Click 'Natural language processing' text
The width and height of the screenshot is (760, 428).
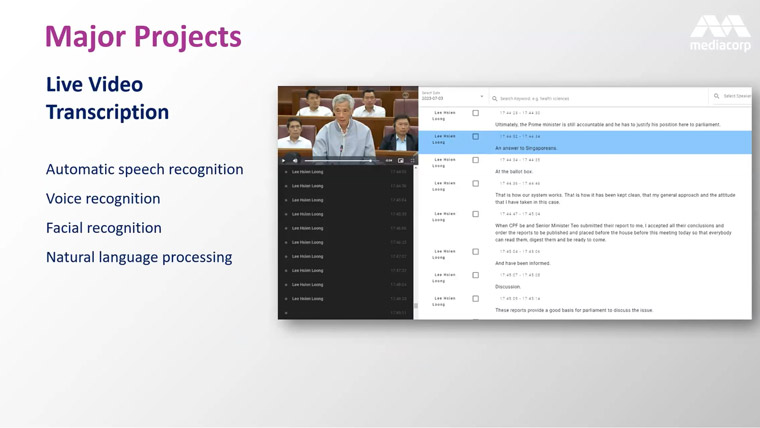pyautogui.click(x=139, y=257)
